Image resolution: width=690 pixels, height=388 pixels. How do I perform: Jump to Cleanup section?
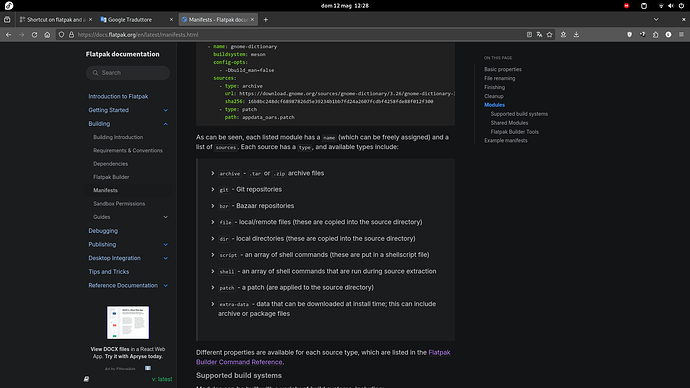coord(494,96)
